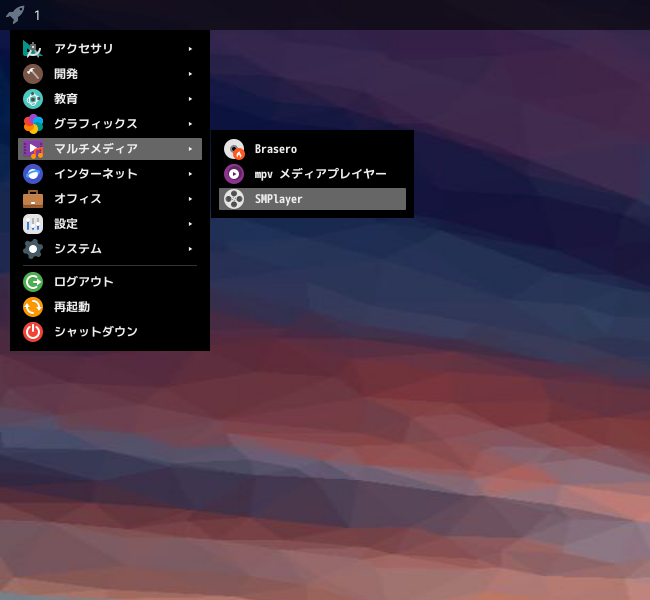This screenshot has height=600, width=650.
Task: Click the rocket launcher icon in panel
Action: 15,15
